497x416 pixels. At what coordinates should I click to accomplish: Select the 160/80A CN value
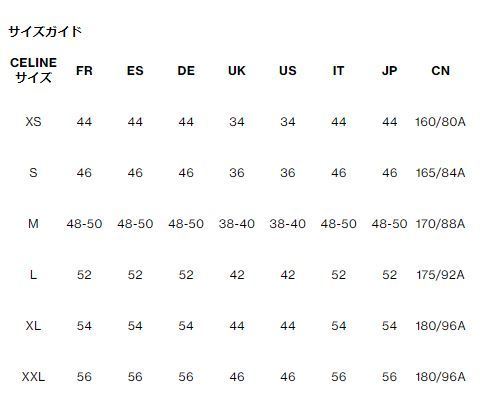440,122
